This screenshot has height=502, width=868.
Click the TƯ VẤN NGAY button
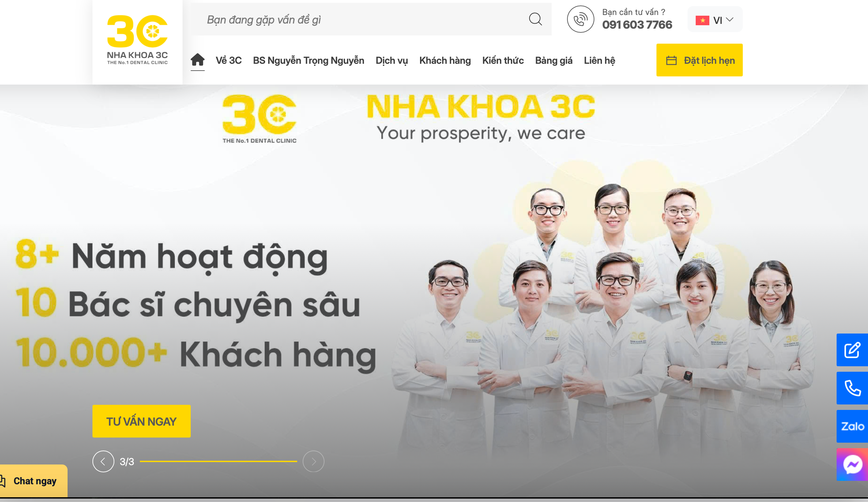click(x=141, y=421)
